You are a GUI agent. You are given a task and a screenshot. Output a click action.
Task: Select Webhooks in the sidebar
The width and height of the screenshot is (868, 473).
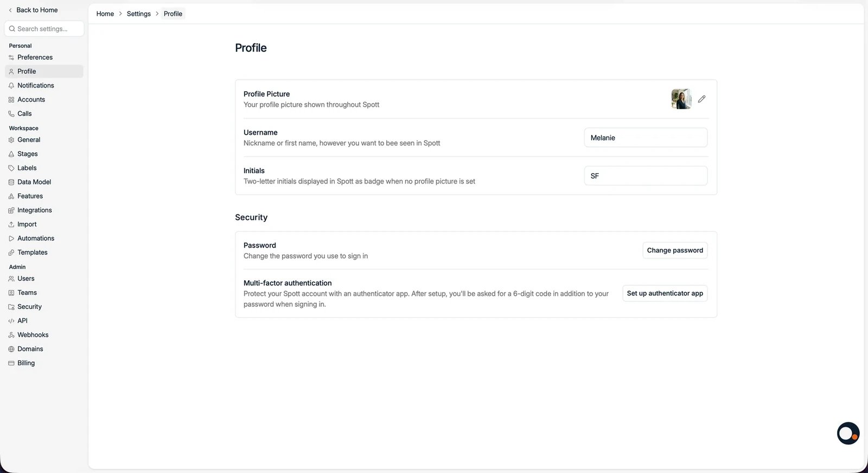pyautogui.click(x=44, y=336)
